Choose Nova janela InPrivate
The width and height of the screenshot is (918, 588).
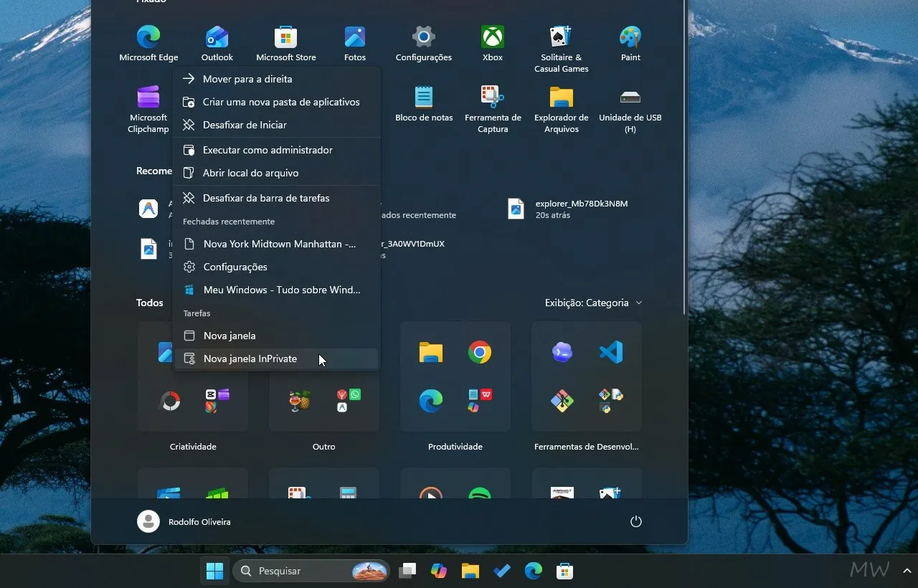(x=276, y=359)
